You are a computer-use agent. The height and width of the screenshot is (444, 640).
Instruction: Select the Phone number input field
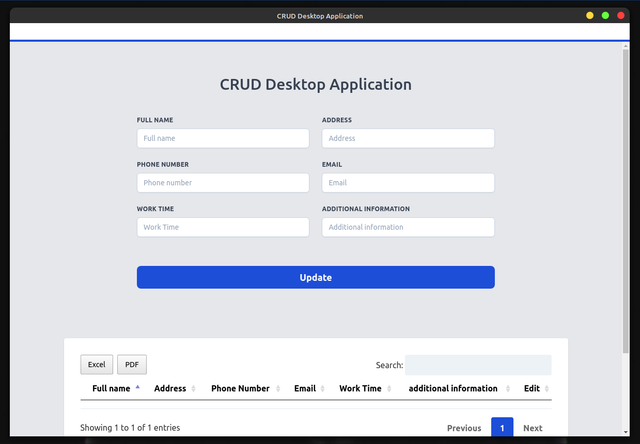[x=223, y=183]
